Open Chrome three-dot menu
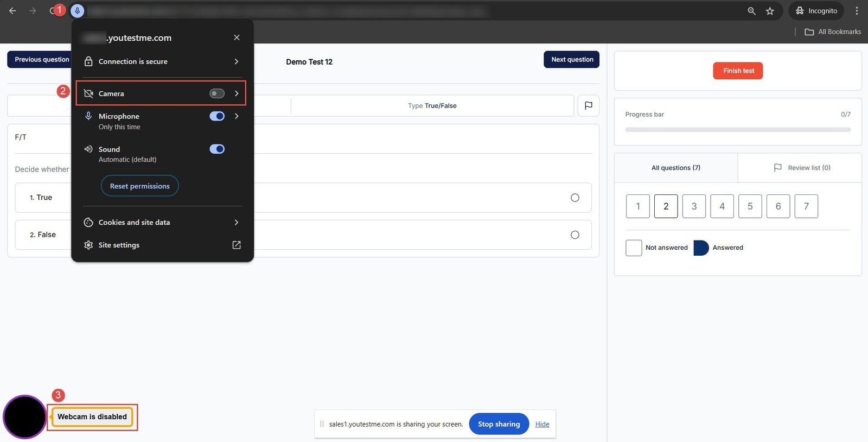 857,11
